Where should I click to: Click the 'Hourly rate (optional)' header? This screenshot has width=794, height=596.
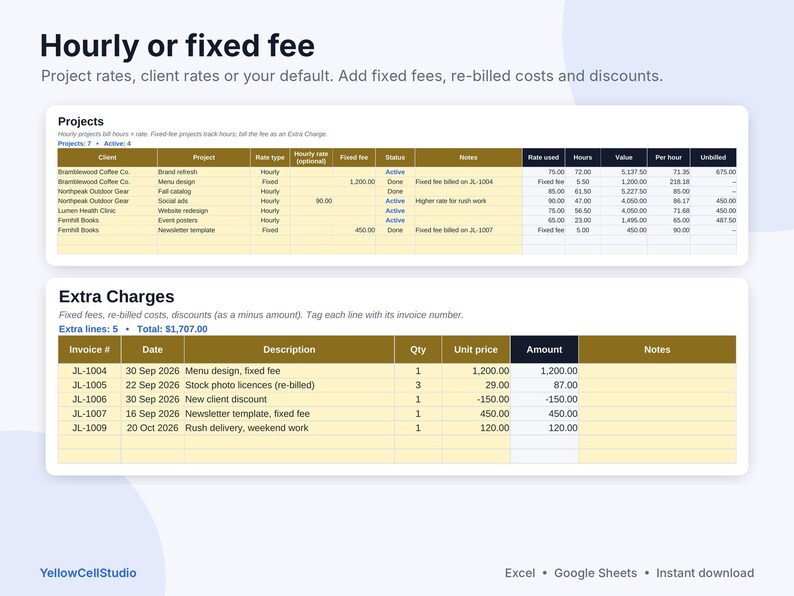tap(311, 157)
